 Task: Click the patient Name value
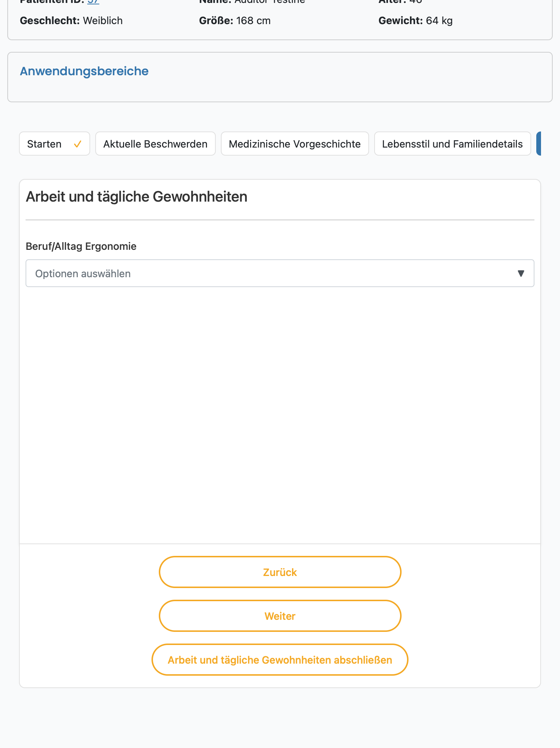270,2
